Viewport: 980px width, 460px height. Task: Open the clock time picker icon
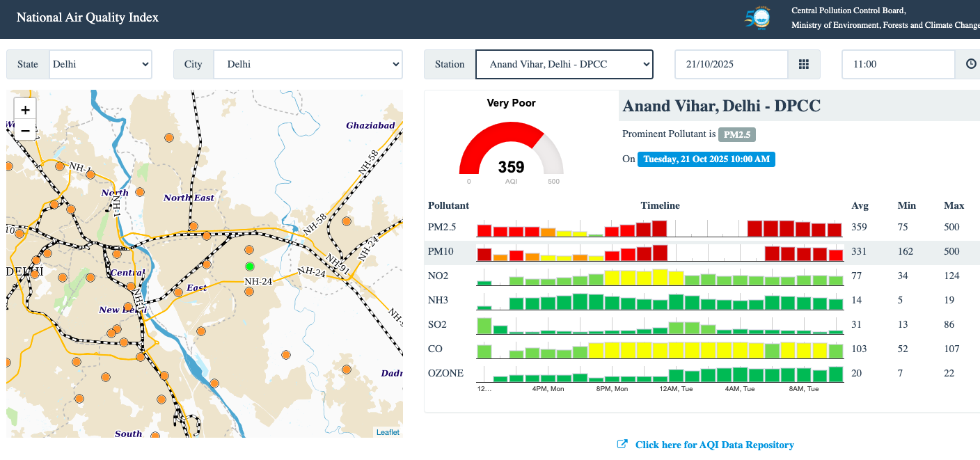click(971, 64)
